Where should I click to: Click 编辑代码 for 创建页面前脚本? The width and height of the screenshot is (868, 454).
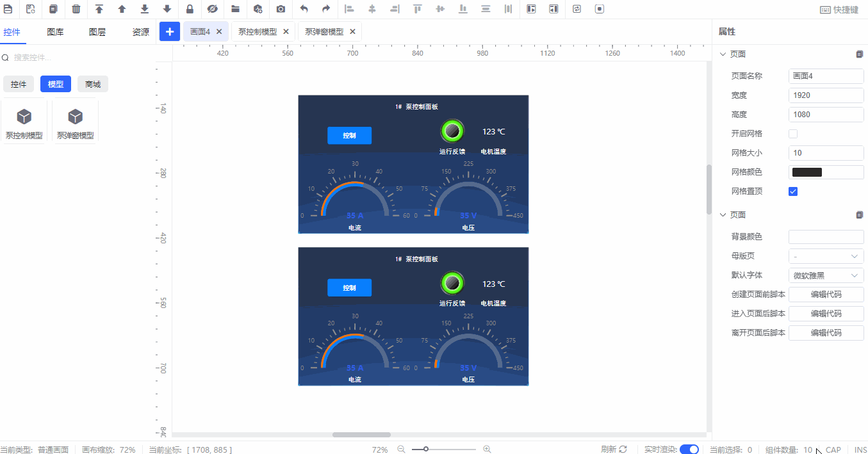point(826,295)
